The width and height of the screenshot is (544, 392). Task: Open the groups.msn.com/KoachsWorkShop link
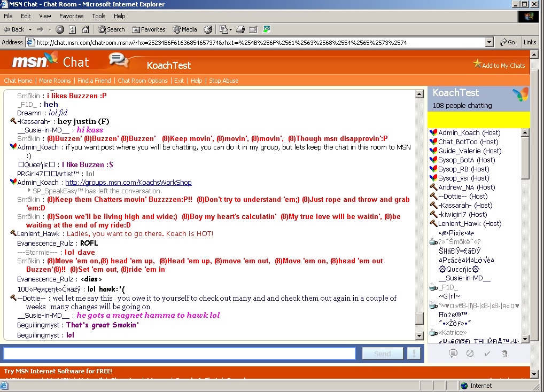pyautogui.click(x=128, y=182)
